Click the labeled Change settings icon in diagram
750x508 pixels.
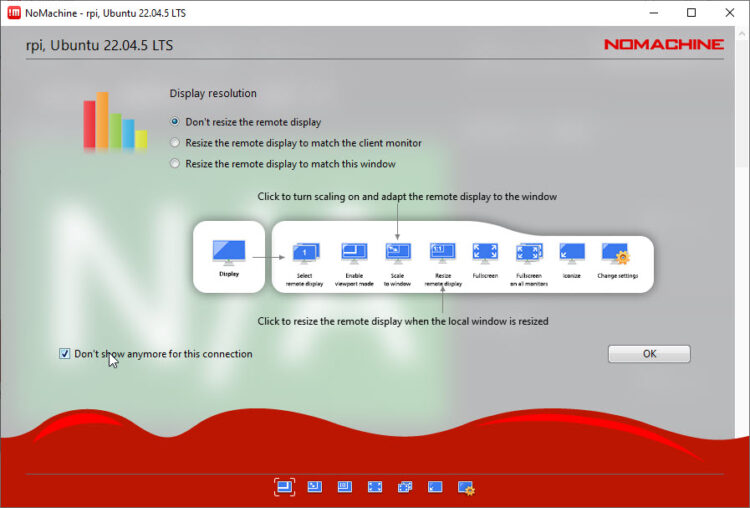tap(615, 252)
